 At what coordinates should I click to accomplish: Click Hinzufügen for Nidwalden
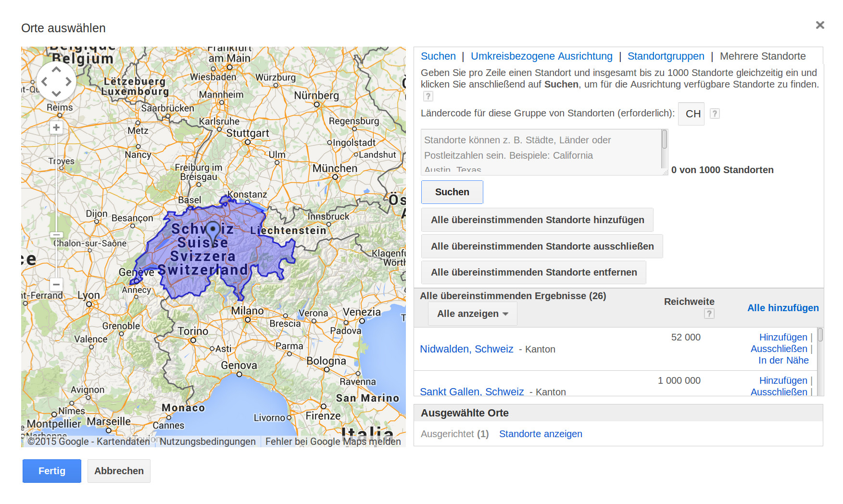(783, 337)
